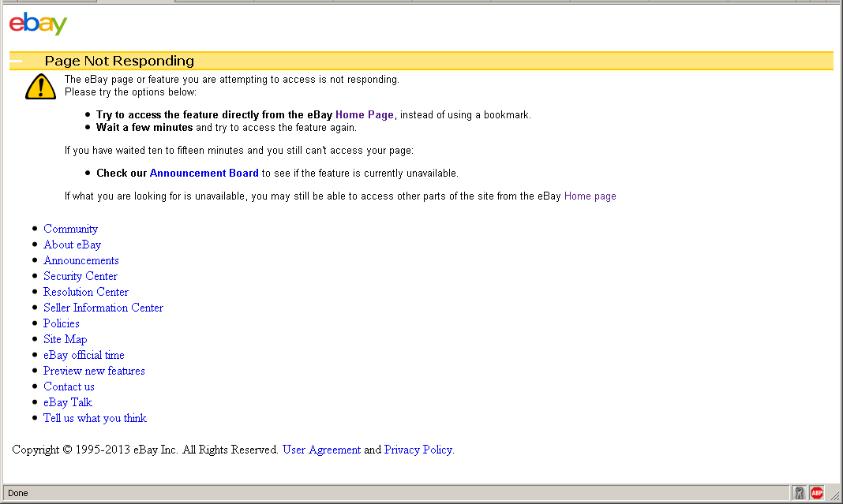The image size is (843, 504).
Task: Open eBay Talk link
Action: coord(68,402)
